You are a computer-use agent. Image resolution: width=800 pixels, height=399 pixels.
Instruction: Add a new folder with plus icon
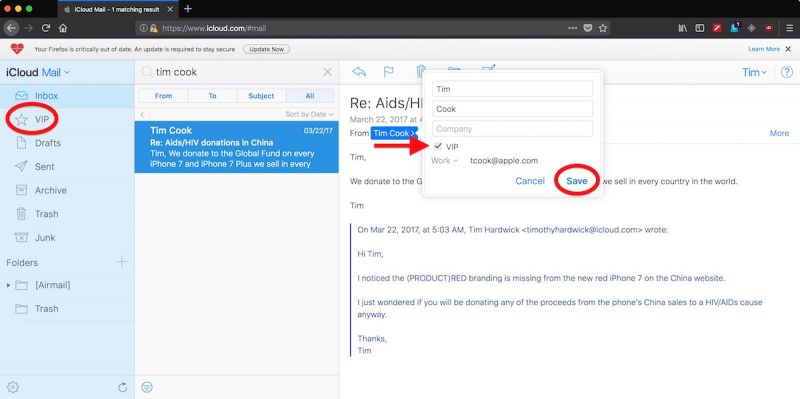(121, 262)
